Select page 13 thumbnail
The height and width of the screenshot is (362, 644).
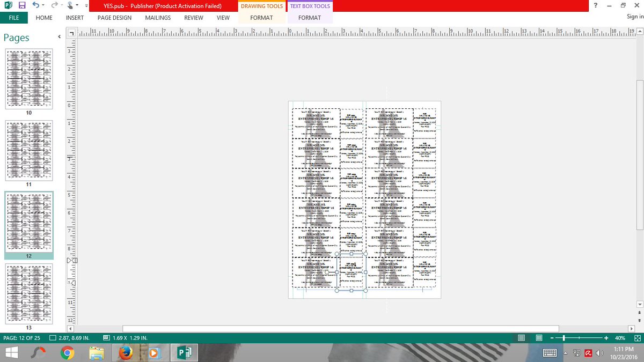click(x=29, y=293)
